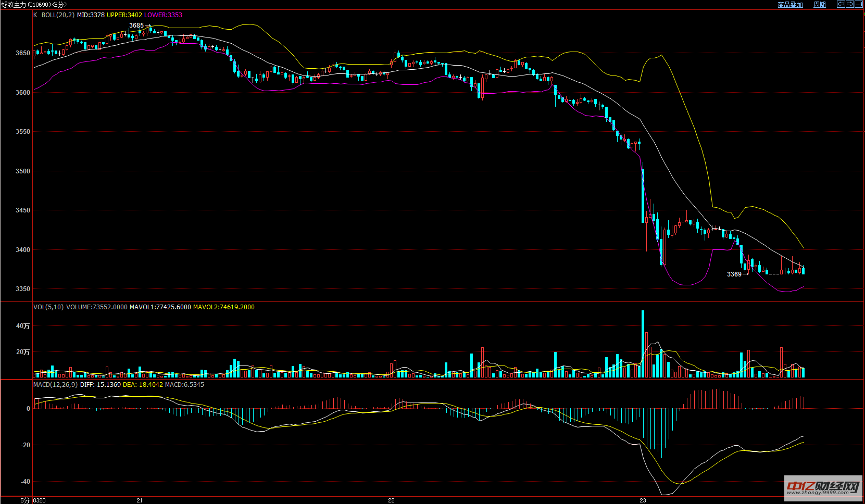Select the MACD(12,26,9) indicator label
Image resolution: width=865 pixels, height=504 pixels.
55,385
